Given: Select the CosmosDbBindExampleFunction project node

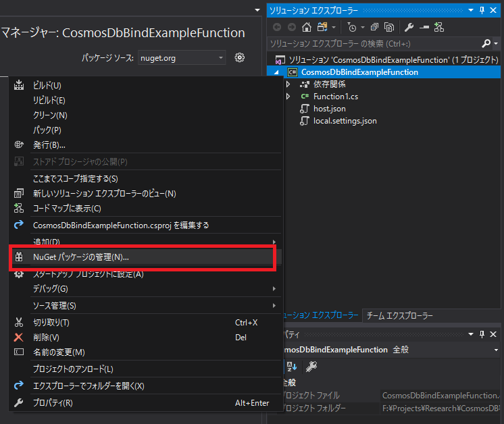Looking at the screenshot, I should (x=359, y=72).
